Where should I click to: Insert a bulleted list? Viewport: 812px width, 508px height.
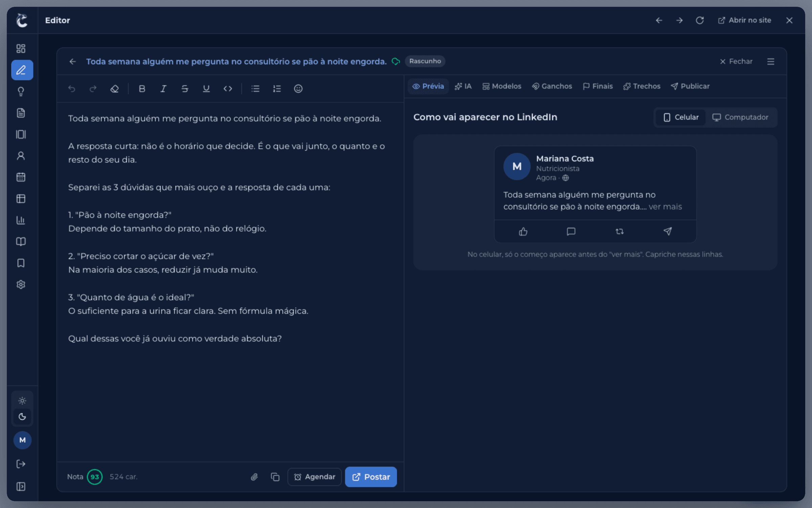pyautogui.click(x=255, y=89)
